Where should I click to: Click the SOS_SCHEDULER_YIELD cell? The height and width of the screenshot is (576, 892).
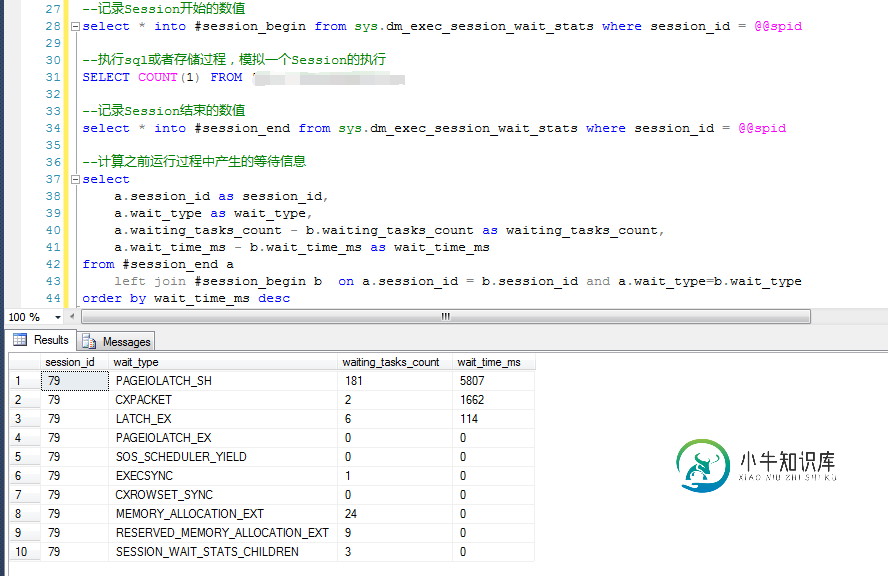223,457
